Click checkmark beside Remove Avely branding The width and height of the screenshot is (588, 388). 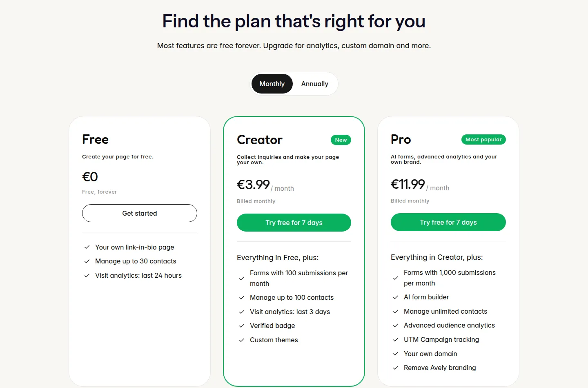point(396,368)
